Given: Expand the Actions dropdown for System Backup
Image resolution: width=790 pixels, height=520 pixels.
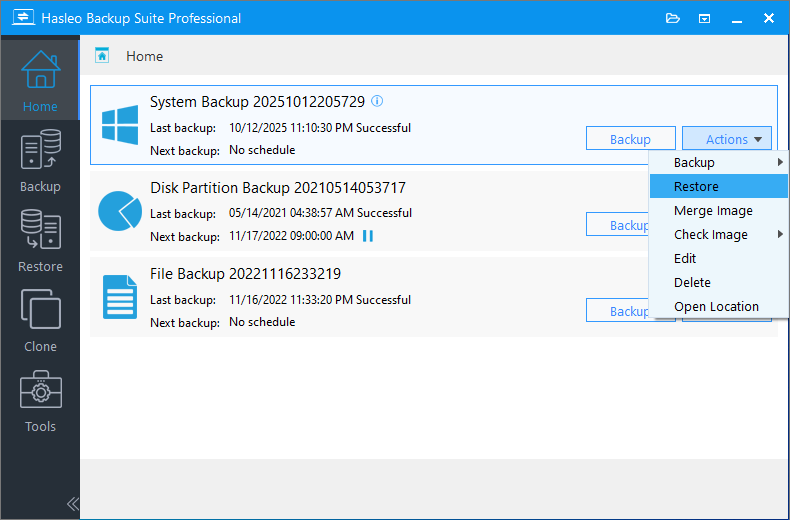Looking at the screenshot, I should [727, 139].
